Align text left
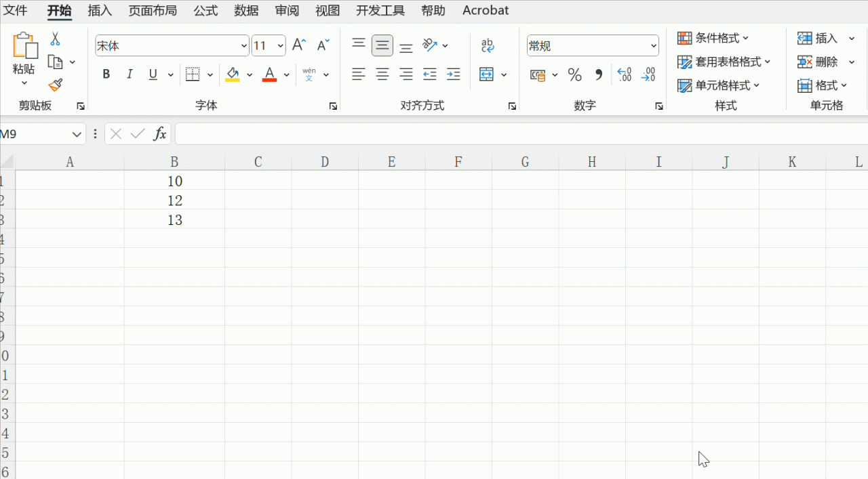This screenshot has height=479, width=868. 359,75
